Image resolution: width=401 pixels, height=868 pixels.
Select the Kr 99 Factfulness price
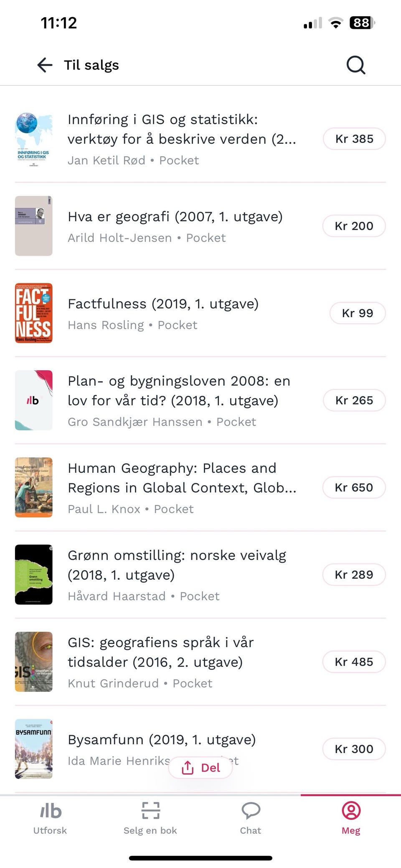pos(358,313)
